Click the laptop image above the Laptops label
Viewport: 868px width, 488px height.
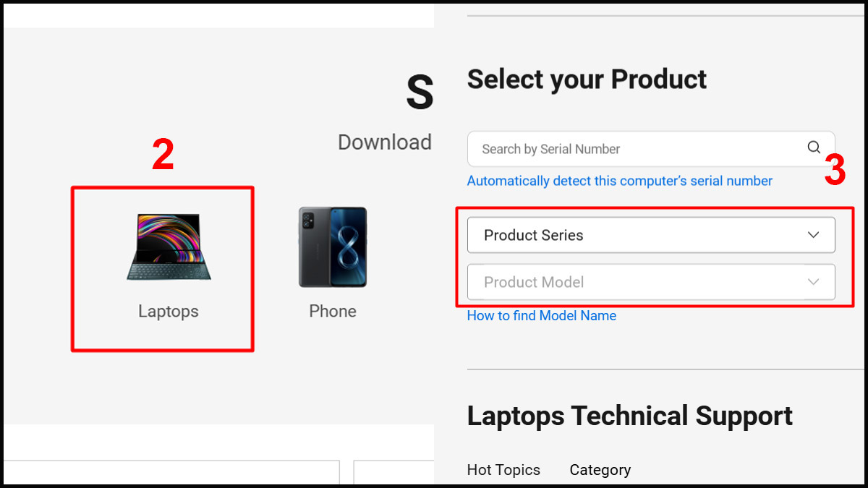(169, 246)
